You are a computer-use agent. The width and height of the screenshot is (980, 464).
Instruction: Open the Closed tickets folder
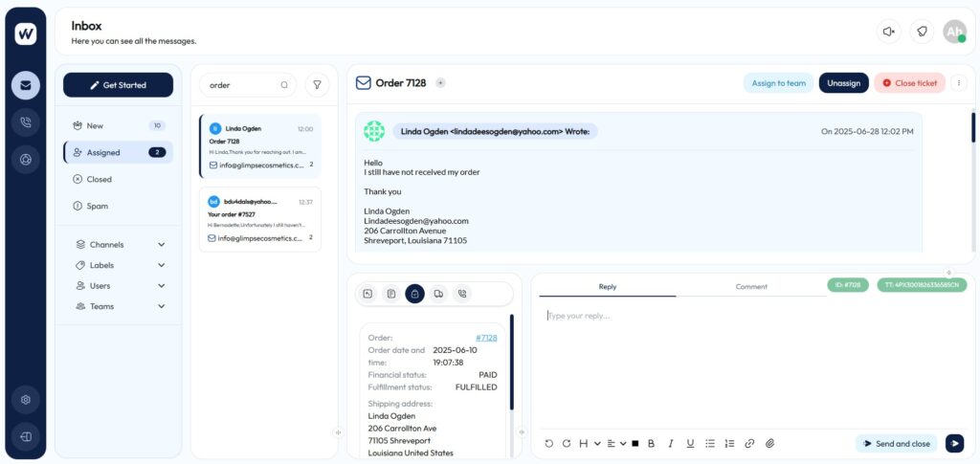(100, 179)
